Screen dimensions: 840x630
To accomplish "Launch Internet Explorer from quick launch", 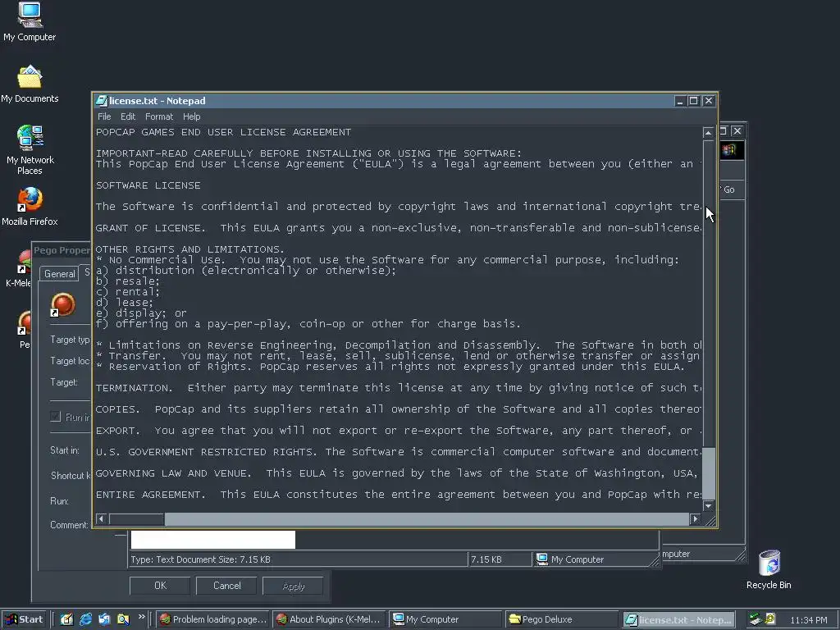I will point(85,619).
